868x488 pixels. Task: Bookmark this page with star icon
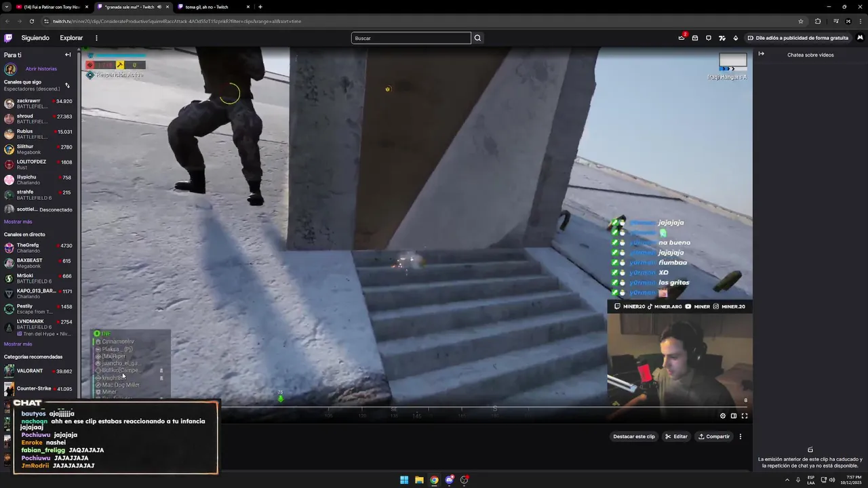click(801, 21)
